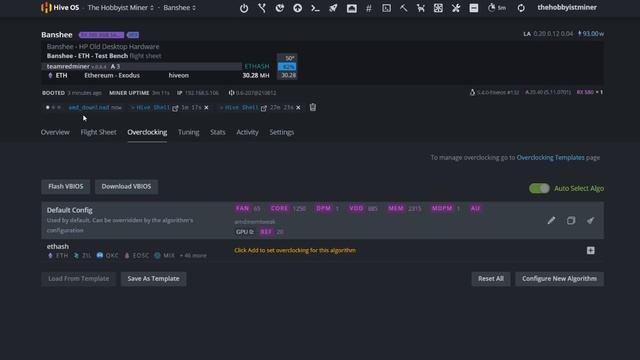Open first Hive Shell external link icon
This screenshot has height=360, width=640.
175,108
